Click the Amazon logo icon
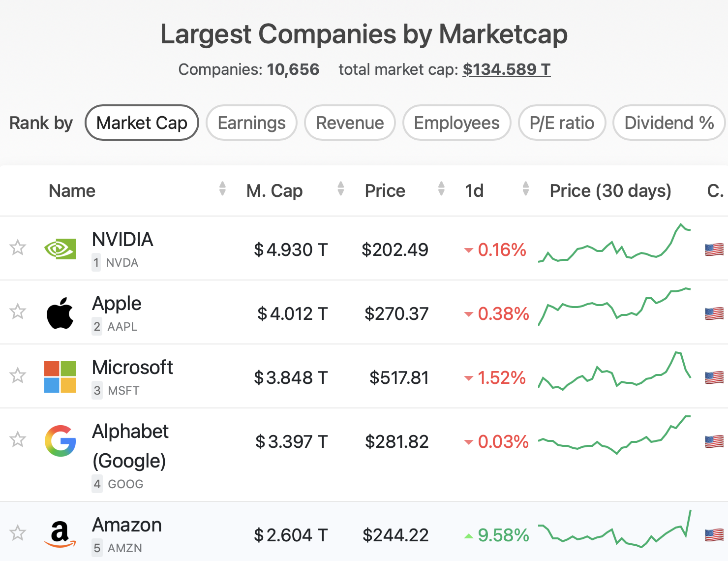The image size is (728, 561). point(60,534)
